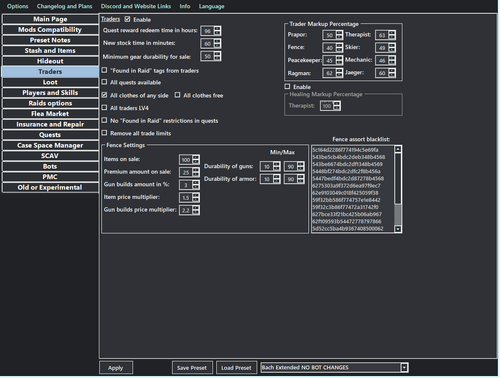This screenshot has width=500, height=378.
Task: Open Mods Compatibility section
Action: click(50, 30)
